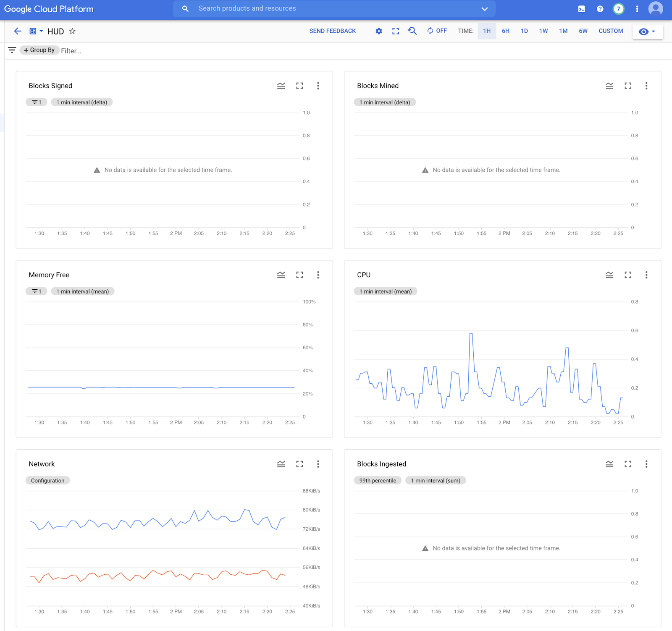Select the 6H time range
Image resolution: width=672 pixels, height=631 pixels.
(x=505, y=31)
